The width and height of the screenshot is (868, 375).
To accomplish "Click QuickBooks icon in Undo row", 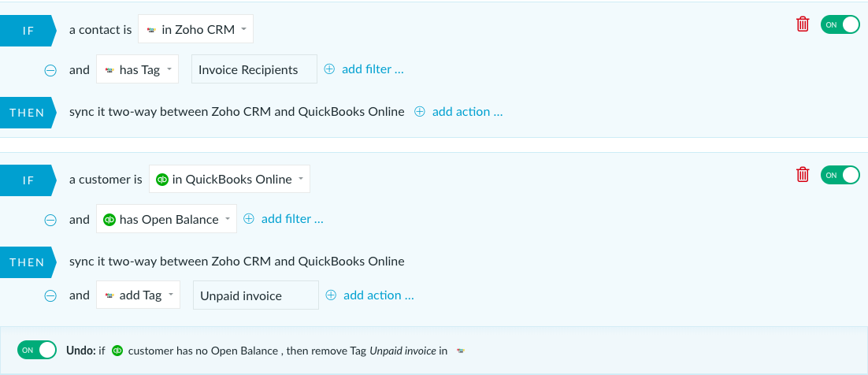I will point(117,351).
